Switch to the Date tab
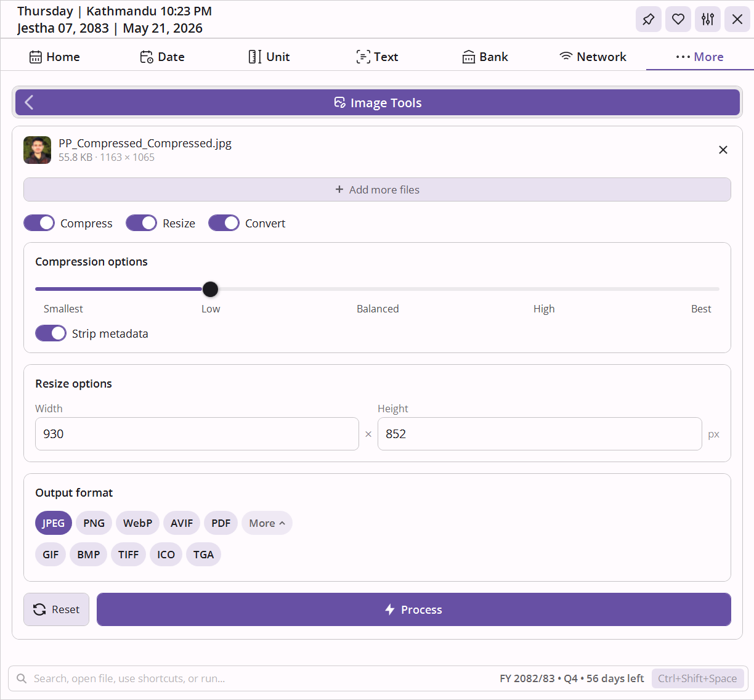 (162, 57)
